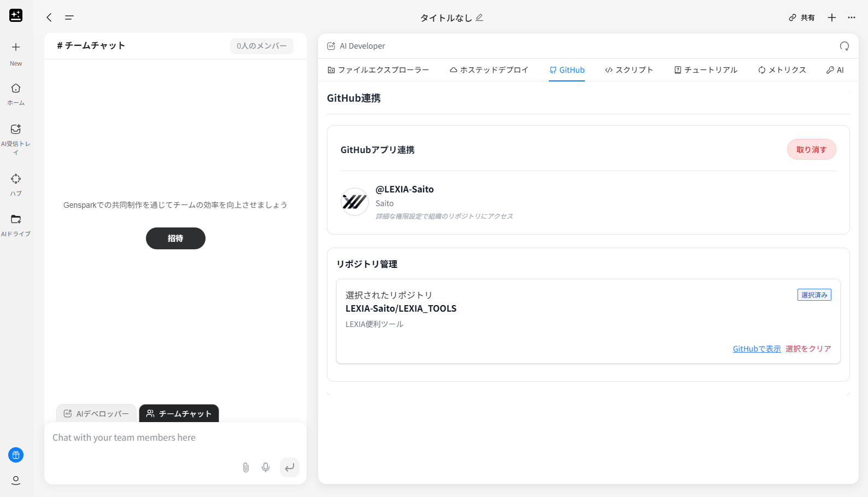The height and width of the screenshot is (497, 868).
Task: Open the メトリクス tab
Action: pyautogui.click(x=782, y=70)
